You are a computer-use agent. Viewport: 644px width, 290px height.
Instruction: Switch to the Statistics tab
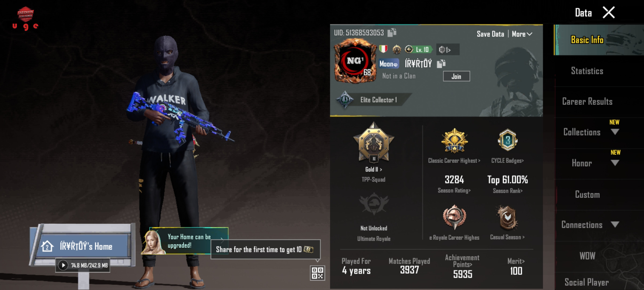pos(587,71)
